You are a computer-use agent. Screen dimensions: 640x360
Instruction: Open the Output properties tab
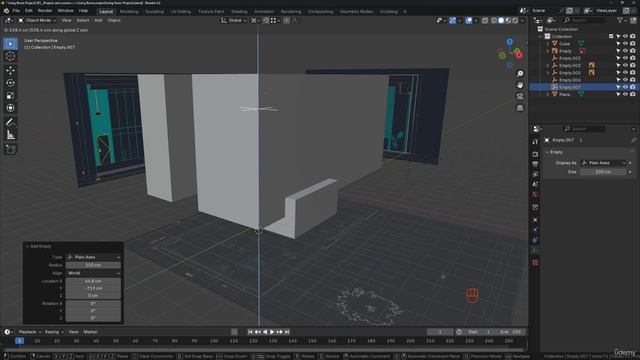[535, 164]
